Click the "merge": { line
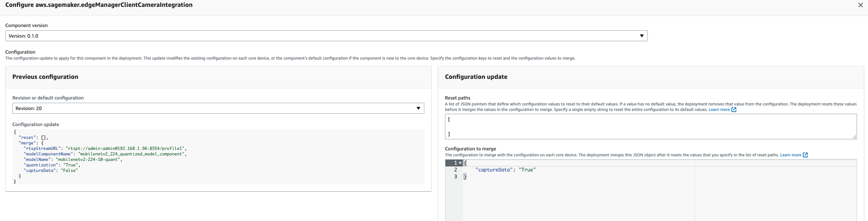Screen dimensions: 868x221 point(31,143)
